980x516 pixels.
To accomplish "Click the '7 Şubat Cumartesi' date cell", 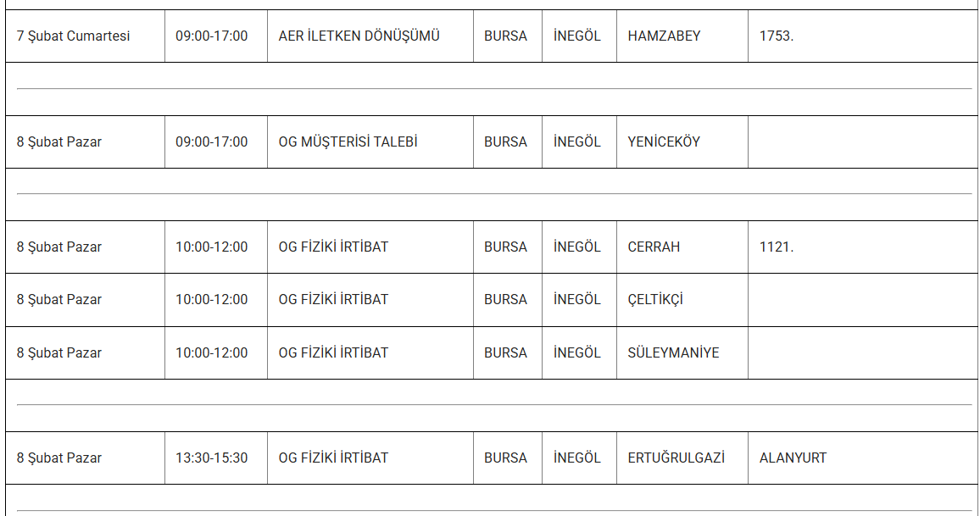I will 74,36.
